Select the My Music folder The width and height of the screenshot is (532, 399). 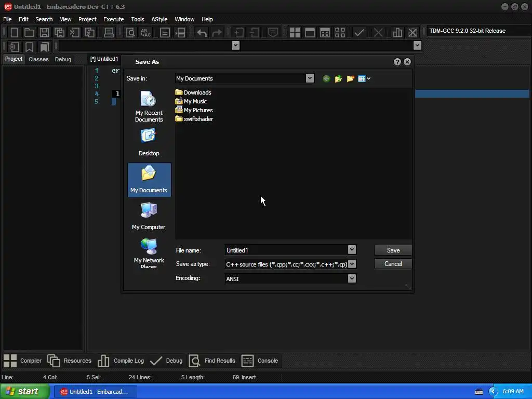[x=191, y=101]
